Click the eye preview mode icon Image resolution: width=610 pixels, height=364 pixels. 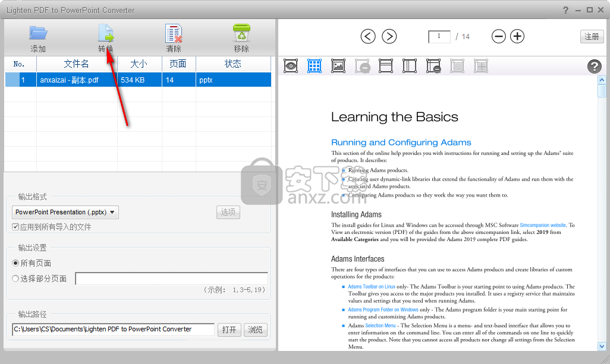click(x=291, y=66)
